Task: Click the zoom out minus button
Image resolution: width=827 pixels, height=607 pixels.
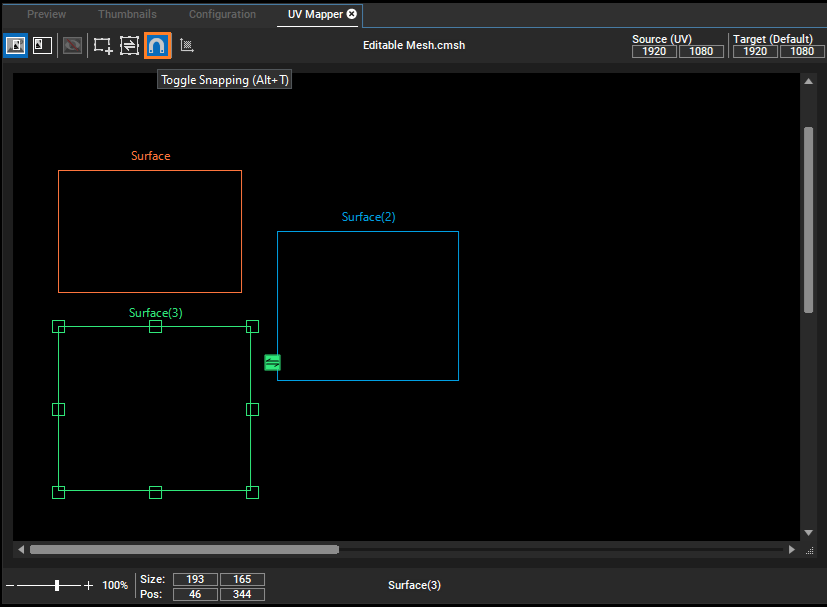Action: (10, 585)
